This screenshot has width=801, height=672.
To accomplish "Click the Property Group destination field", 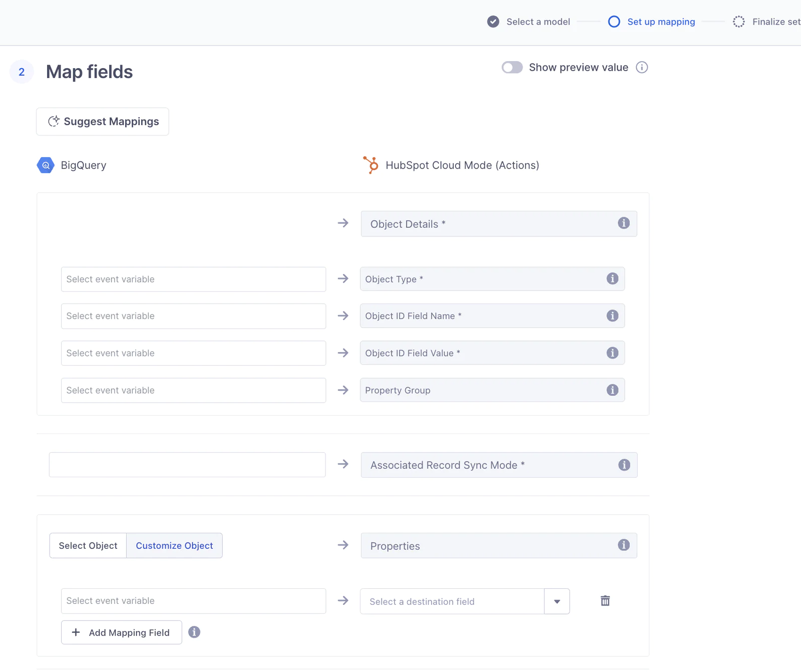I will [492, 390].
